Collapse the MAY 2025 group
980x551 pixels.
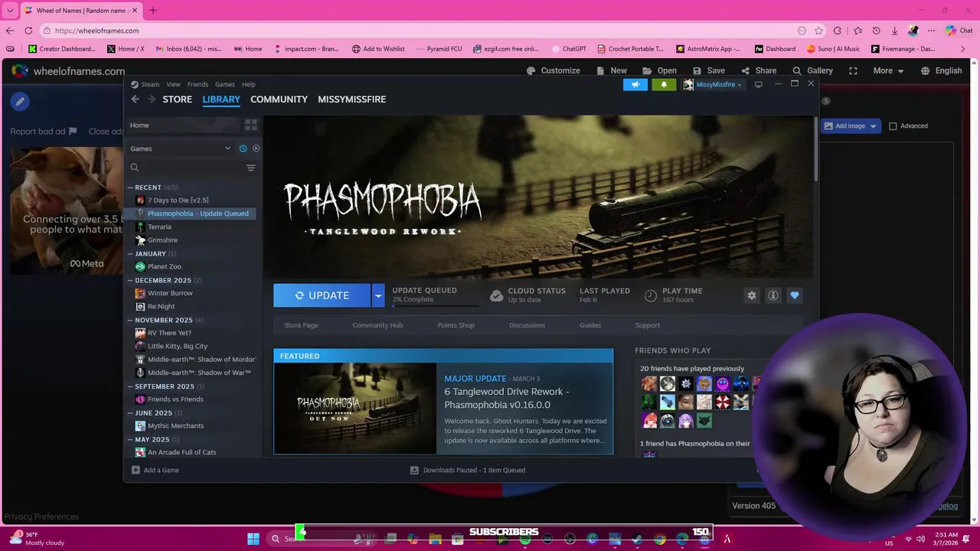(130, 439)
